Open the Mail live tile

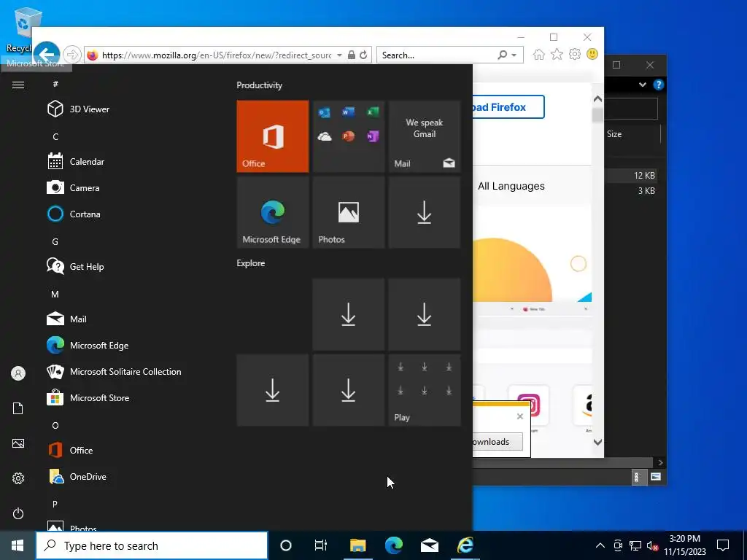tap(424, 136)
